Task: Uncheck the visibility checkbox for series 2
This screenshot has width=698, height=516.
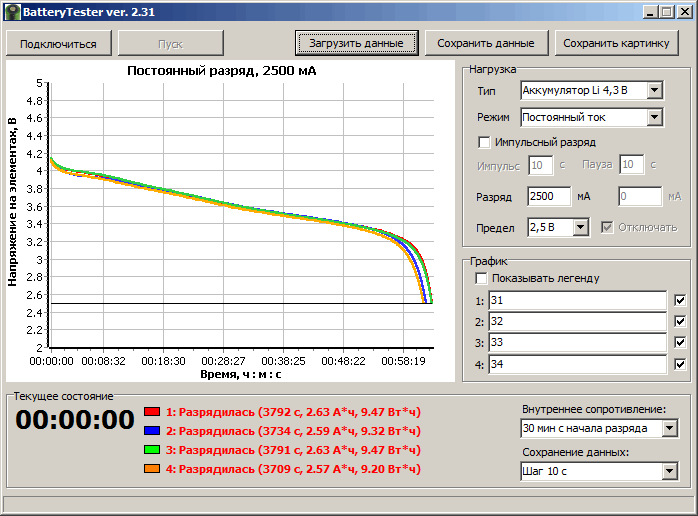Action: pos(680,321)
